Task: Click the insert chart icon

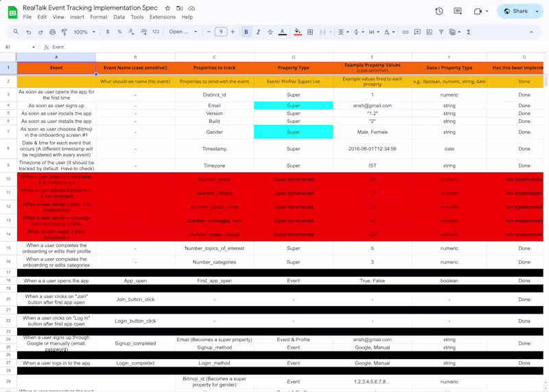Action: pos(430,32)
